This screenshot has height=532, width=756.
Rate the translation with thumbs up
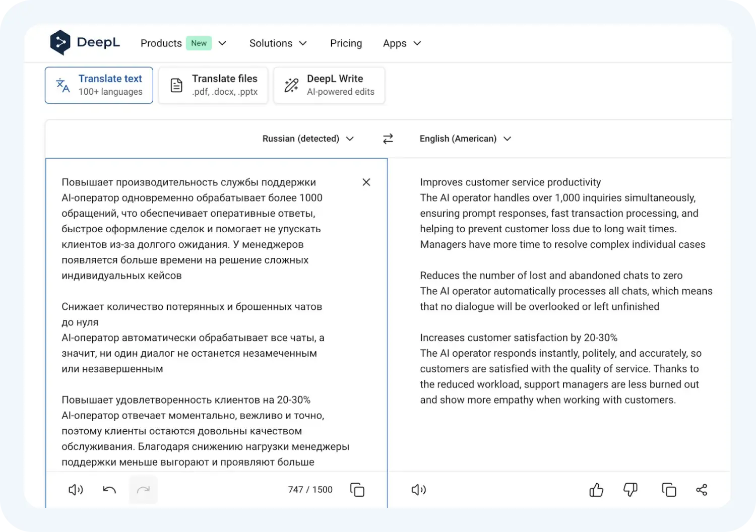[x=596, y=489]
